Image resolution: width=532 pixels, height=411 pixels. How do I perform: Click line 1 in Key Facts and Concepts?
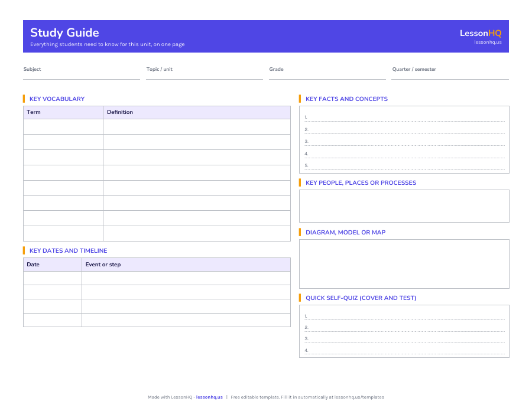(404, 118)
